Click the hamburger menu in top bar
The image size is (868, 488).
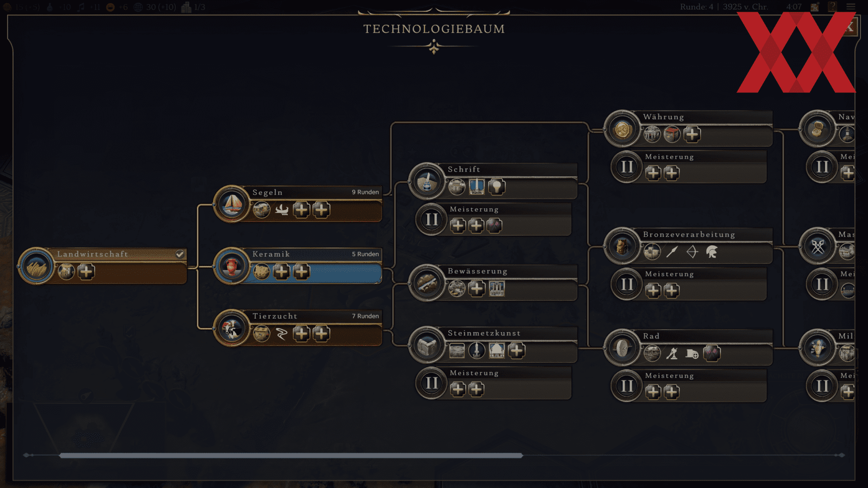(x=851, y=7)
